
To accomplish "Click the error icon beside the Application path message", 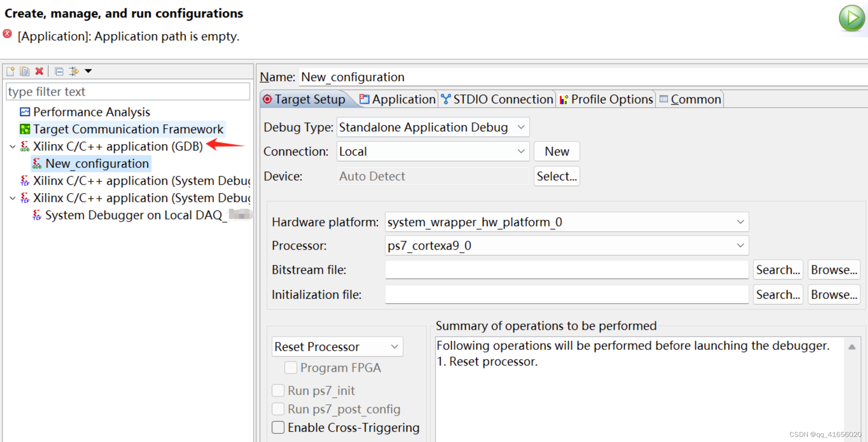I will click(x=7, y=34).
